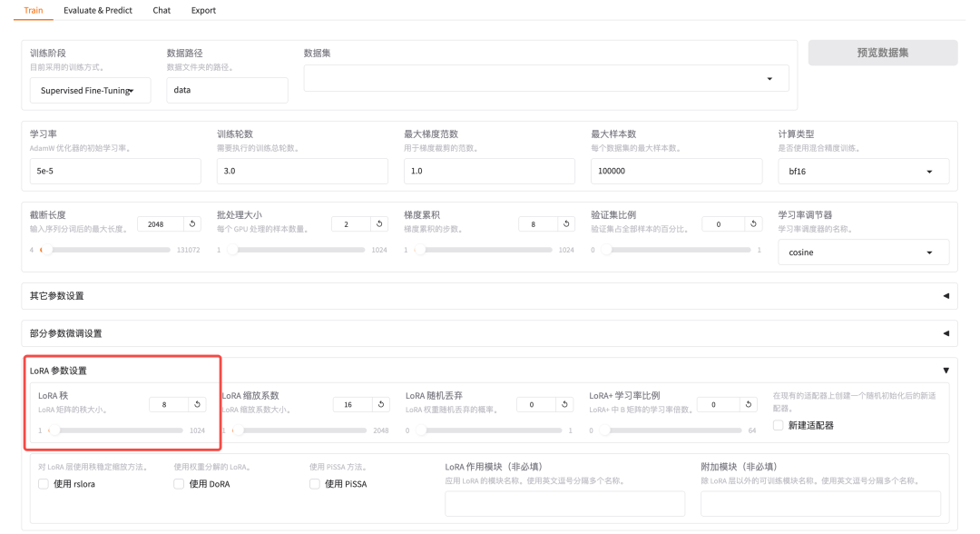
Task: Click the 批处理大小 slider
Action: click(x=296, y=250)
